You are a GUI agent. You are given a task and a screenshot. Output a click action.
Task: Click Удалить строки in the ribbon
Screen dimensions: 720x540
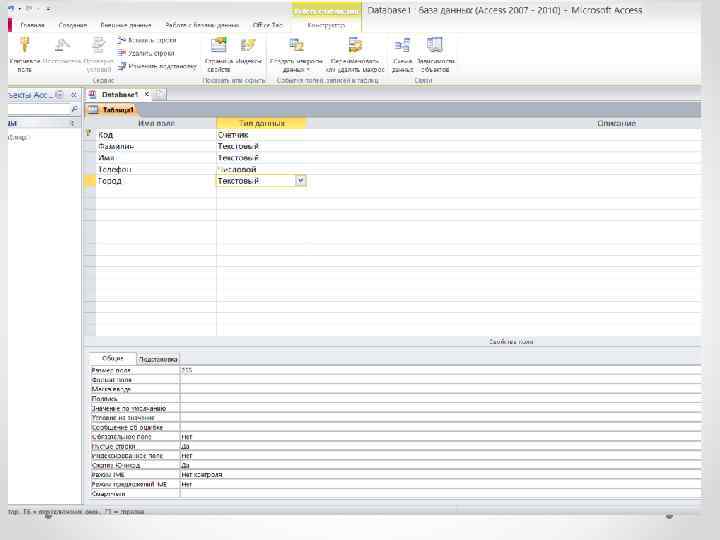pos(146,53)
